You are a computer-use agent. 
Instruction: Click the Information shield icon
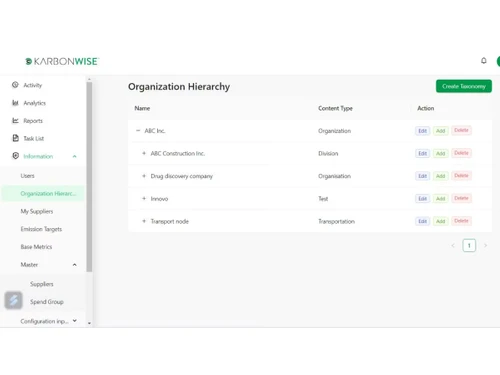(15, 156)
